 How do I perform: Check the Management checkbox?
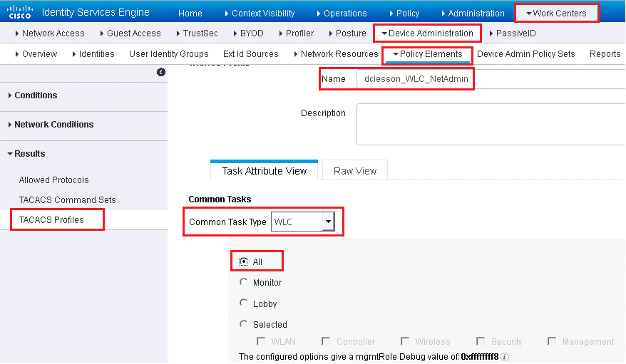(x=552, y=342)
